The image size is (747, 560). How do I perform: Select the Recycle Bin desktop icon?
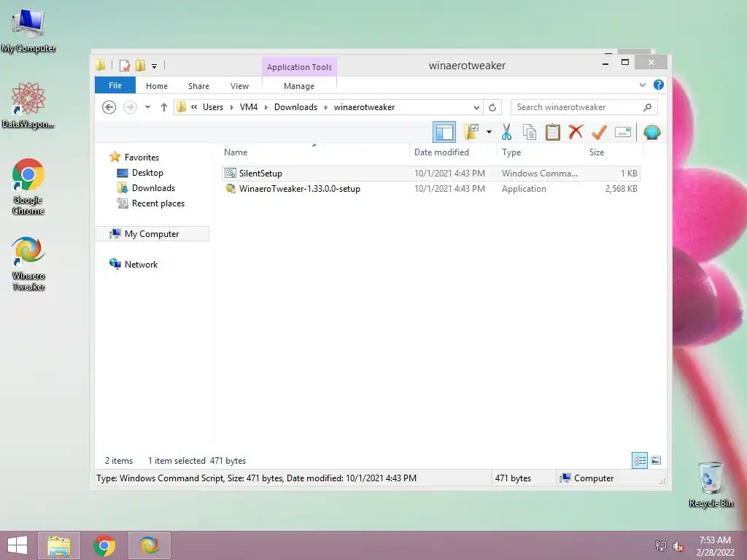(x=711, y=484)
